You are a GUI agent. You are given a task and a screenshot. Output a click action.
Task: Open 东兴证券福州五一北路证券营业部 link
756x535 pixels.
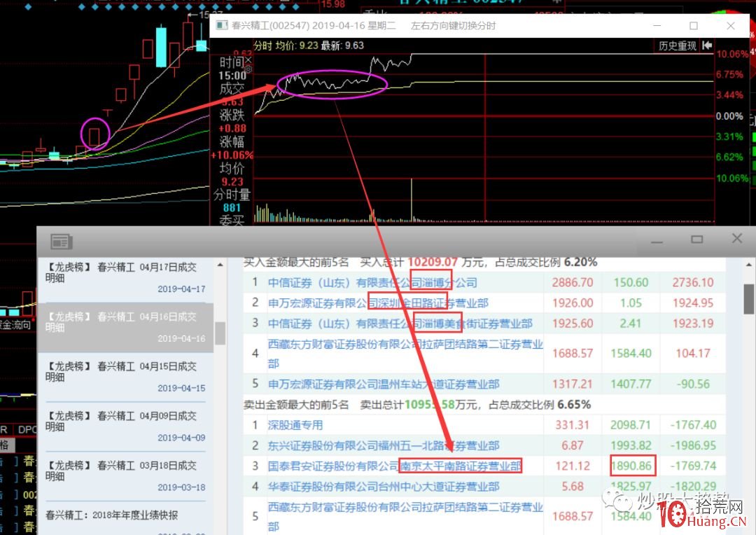coord(384,445)
